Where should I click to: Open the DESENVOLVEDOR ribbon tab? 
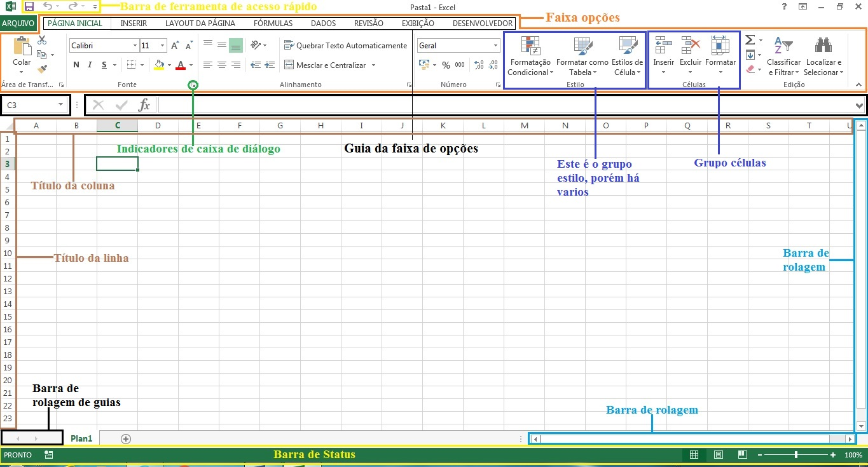(482, 22)
